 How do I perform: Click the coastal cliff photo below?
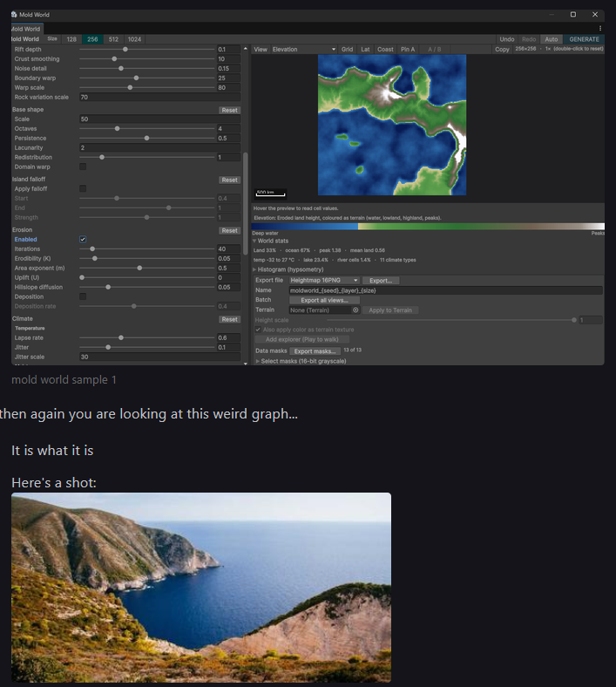click(201, 587)
